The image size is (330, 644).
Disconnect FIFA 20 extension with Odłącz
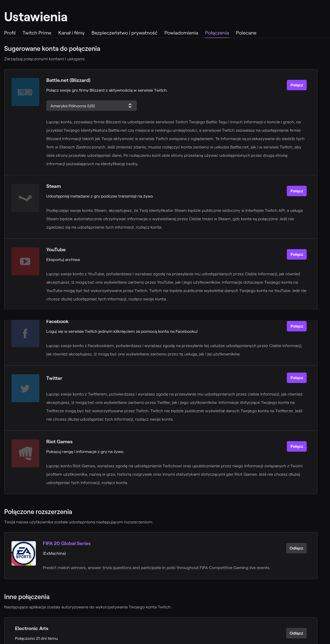[x=296, y=548]
